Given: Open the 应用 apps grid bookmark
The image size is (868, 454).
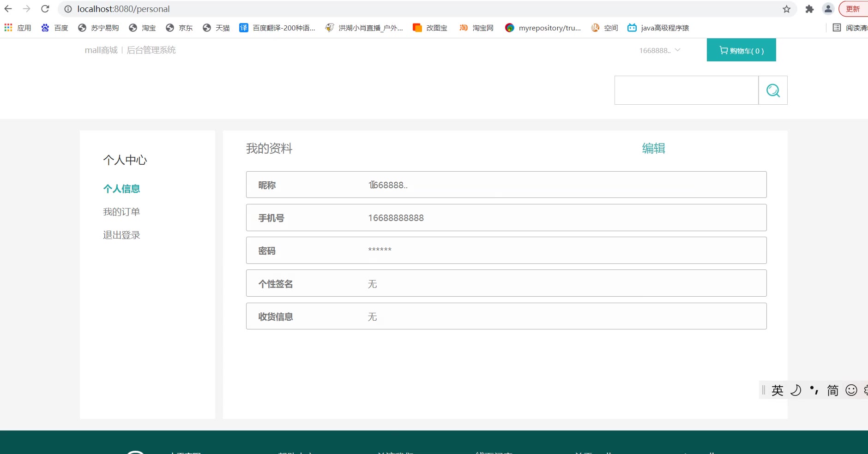Looking at the screenshot, I should [18, 28].
